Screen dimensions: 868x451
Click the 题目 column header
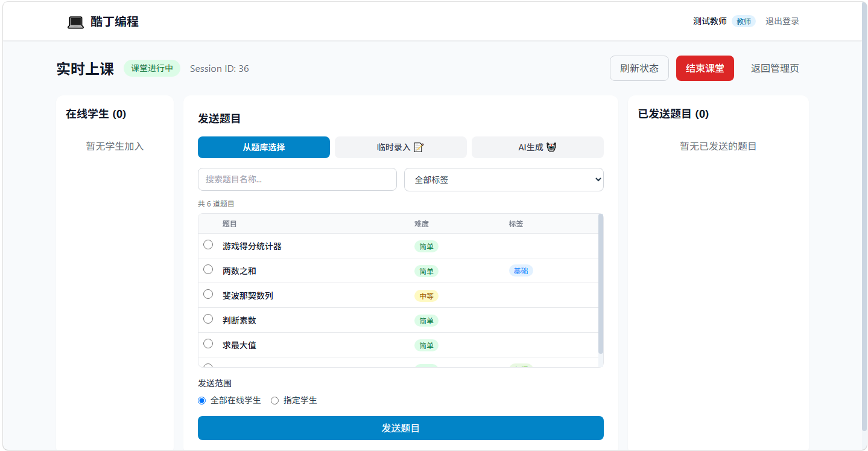[x=230, y=224]
